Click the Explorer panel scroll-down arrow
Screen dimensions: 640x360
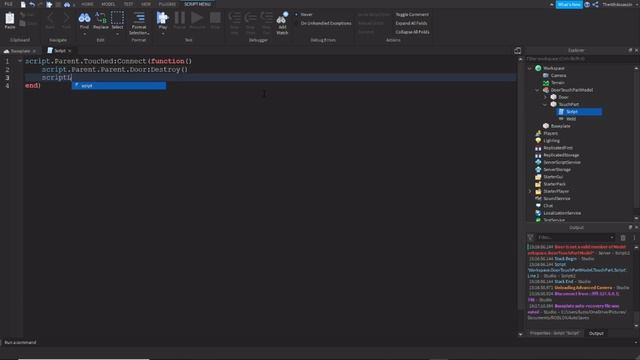coord(636,219)
